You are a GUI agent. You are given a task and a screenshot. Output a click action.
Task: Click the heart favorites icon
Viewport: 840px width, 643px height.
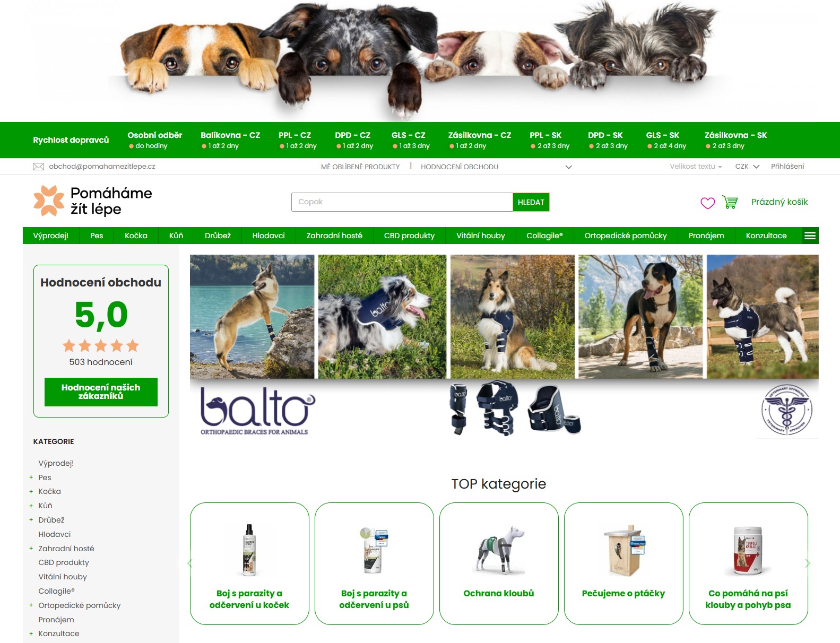click(x=707, y=203)
